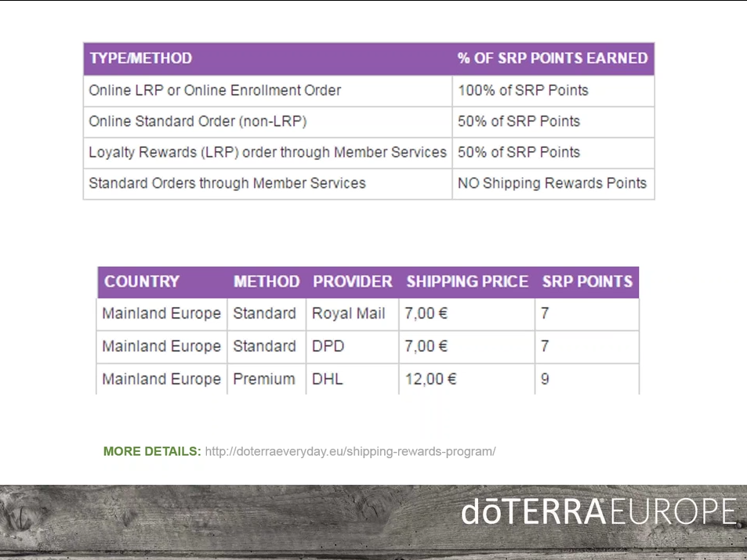The image size is (747, 560).
Task: Select the SRP POINTS column header
Action: pyautogui.click(x=587, y=281)
